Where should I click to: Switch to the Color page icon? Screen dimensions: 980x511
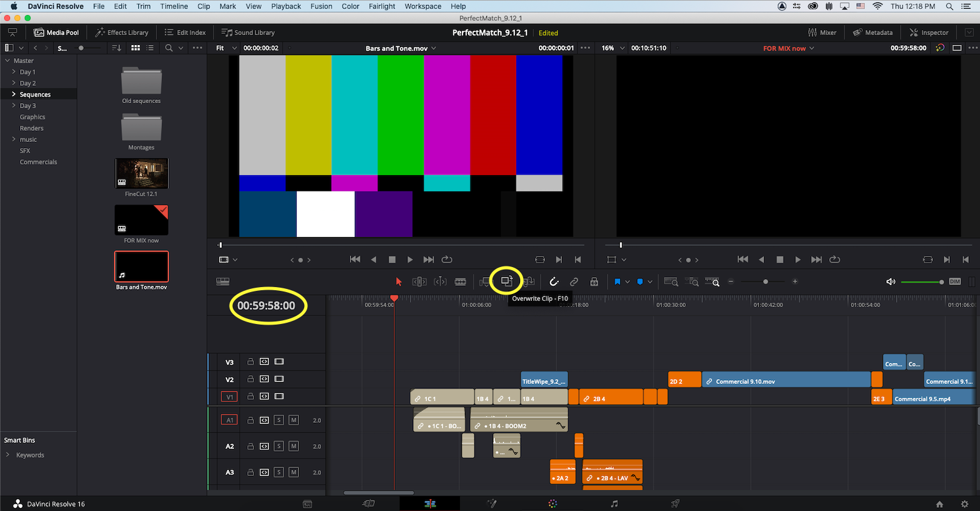[552, 503]
